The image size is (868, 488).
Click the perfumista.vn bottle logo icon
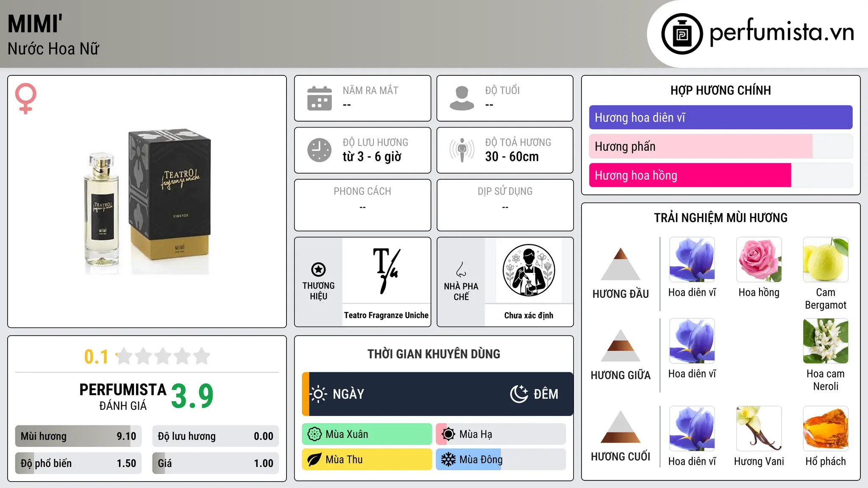click(x=682, y=34)
